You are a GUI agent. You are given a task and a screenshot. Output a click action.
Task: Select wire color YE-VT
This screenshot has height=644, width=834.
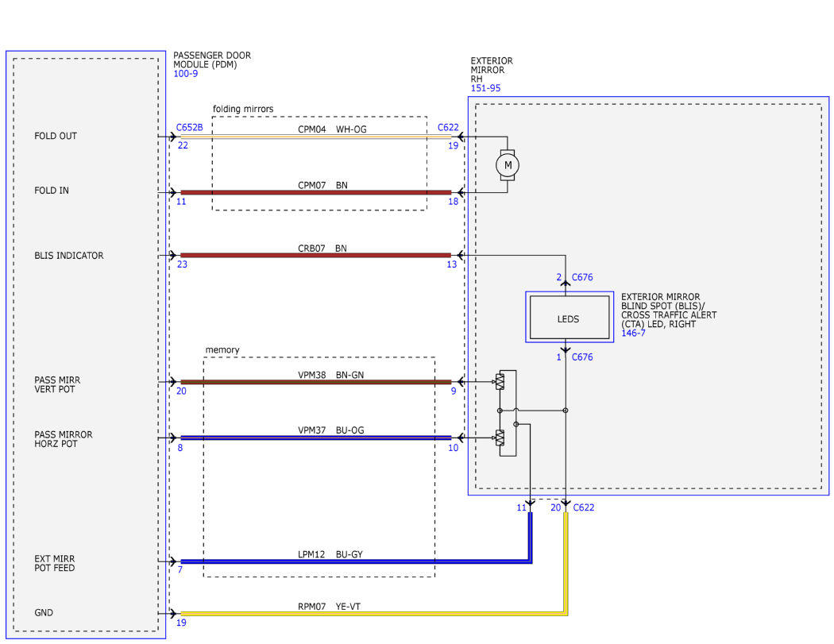348,606
